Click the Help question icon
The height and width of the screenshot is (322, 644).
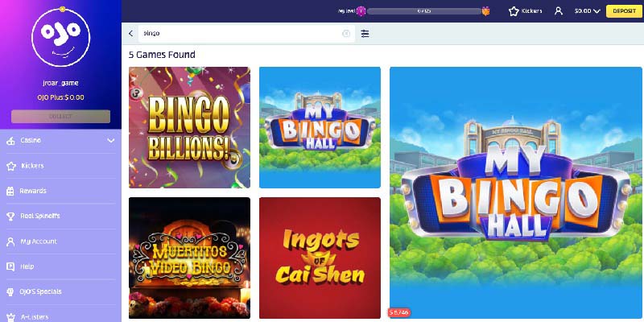[x=10, y=266]
